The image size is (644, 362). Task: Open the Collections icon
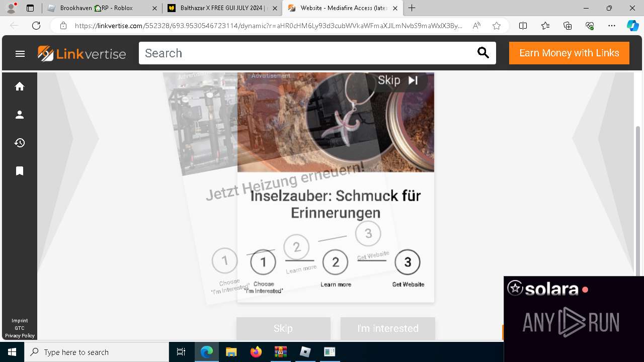tap(568, 26)
